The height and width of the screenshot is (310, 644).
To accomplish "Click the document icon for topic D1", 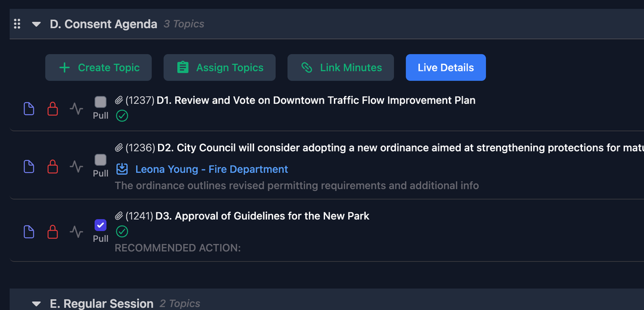I will pyautogui.click(x=29, y=109).
